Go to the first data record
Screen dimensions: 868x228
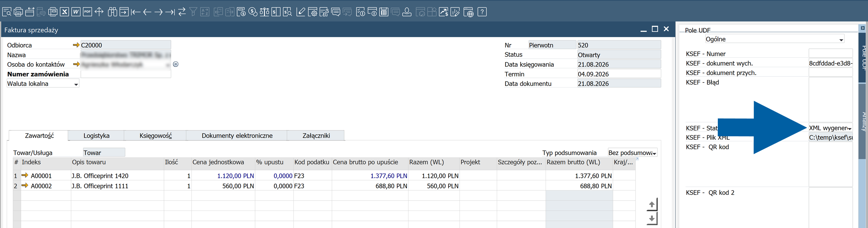point(136,12)
